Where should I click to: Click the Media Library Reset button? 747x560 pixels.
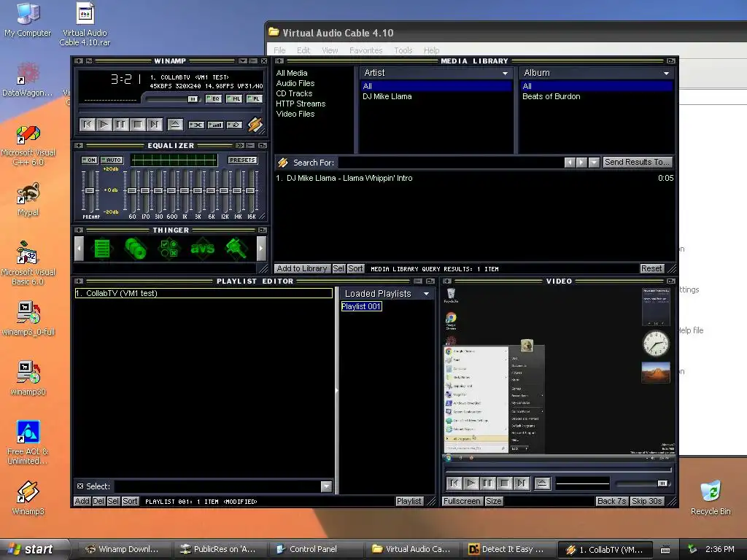[x=651, y=268]
